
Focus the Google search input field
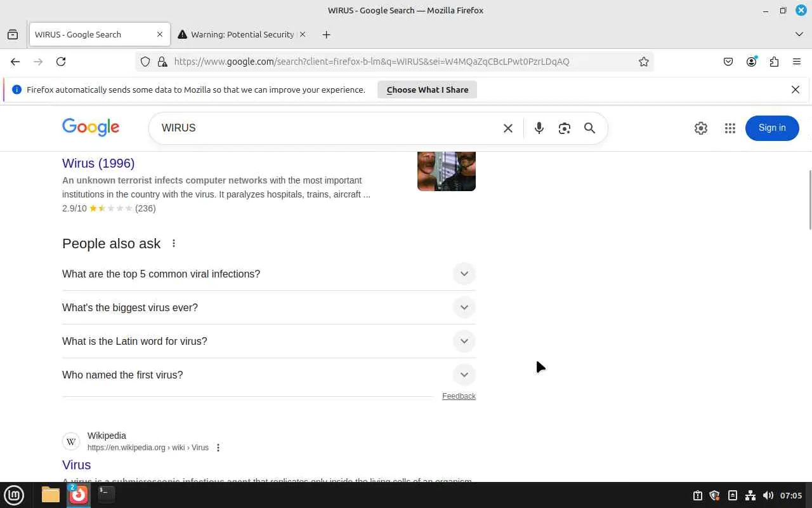coord(327,128)
